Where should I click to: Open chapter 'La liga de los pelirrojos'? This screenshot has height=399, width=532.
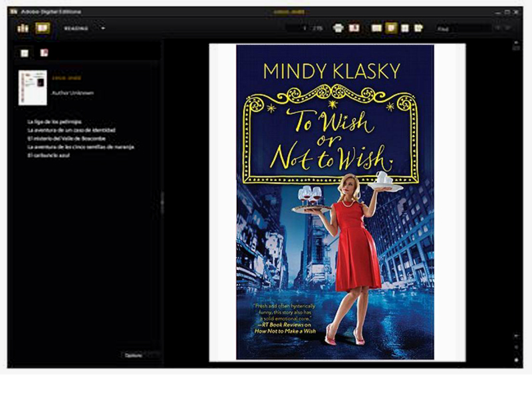[x=55, y=122]
